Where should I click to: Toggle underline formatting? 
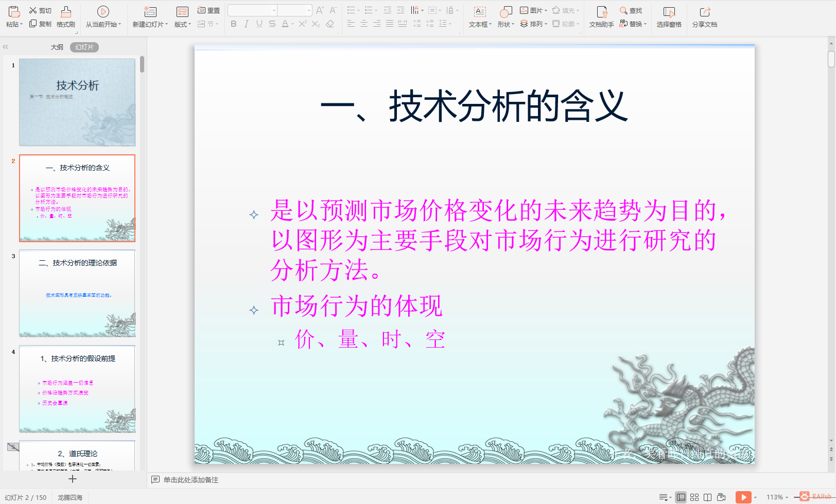point(259,24)
